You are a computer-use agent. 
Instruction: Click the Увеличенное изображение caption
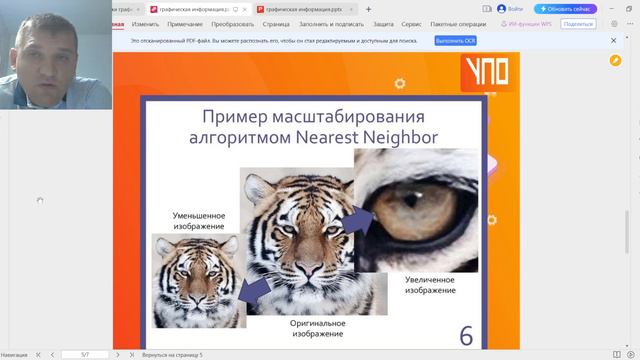430,285
